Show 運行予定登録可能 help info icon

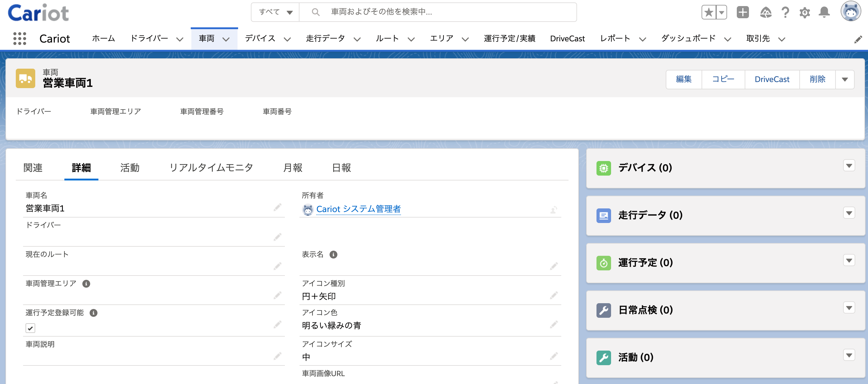click(x=93, y=313)
